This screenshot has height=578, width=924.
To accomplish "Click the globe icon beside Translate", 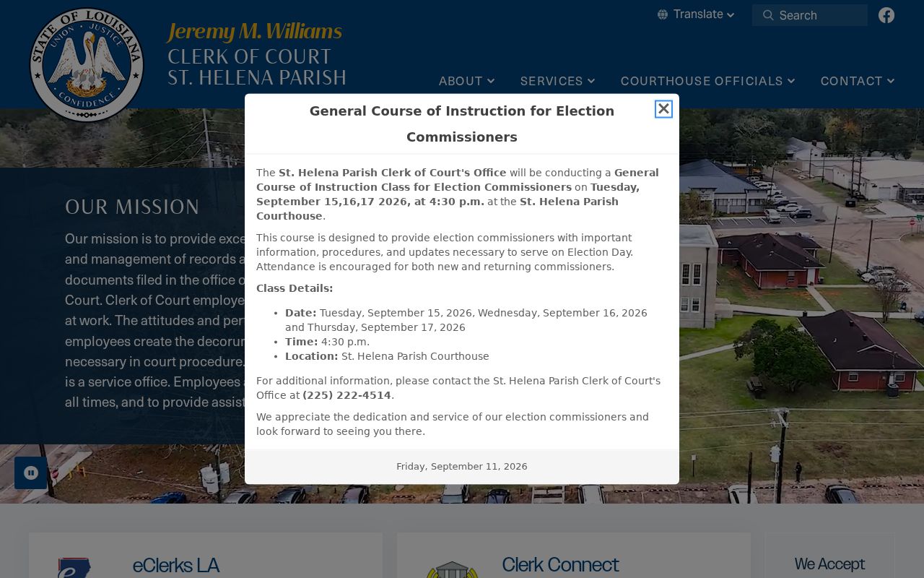I will tap(663, 14).
